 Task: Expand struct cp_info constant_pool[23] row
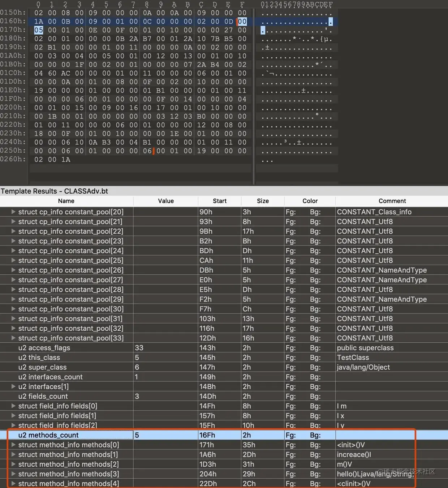13,241
